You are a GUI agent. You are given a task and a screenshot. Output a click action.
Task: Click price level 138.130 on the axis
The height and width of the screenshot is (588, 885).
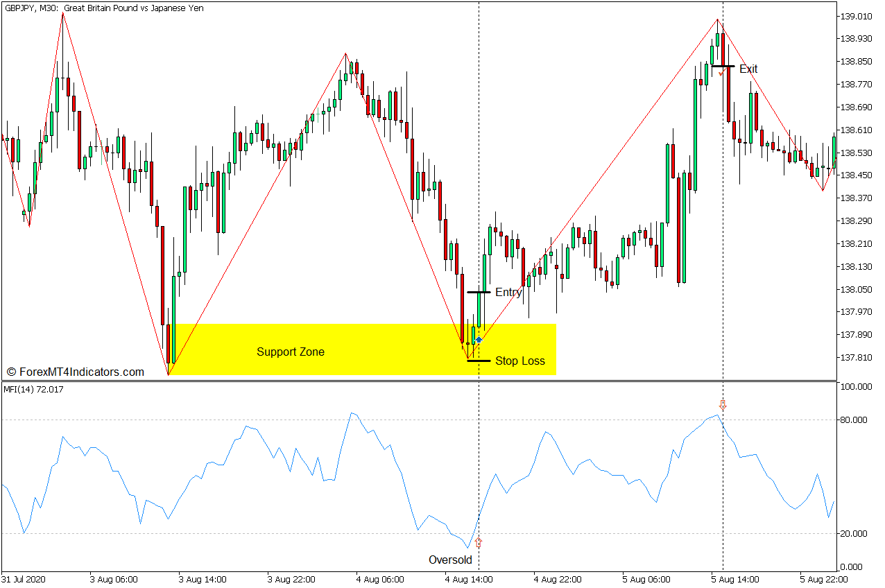point(857,267)
